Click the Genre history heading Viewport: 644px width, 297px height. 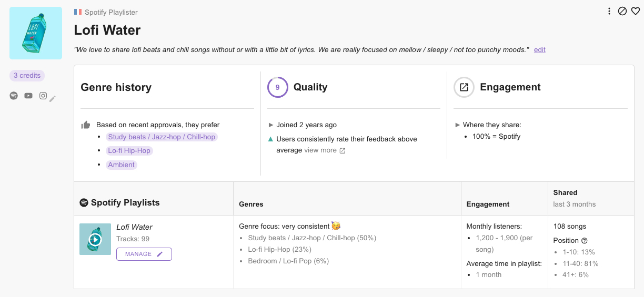click(116, 87)
